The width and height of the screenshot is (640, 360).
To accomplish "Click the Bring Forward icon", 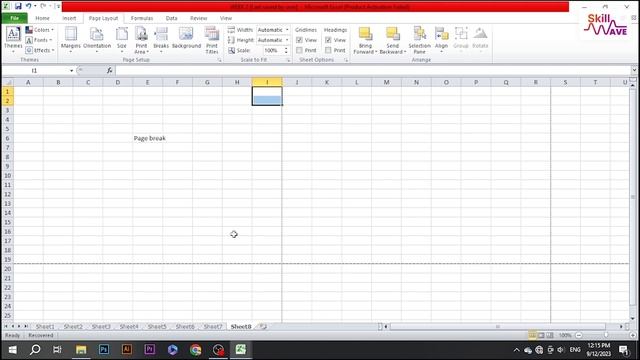I will click(365, 35).
